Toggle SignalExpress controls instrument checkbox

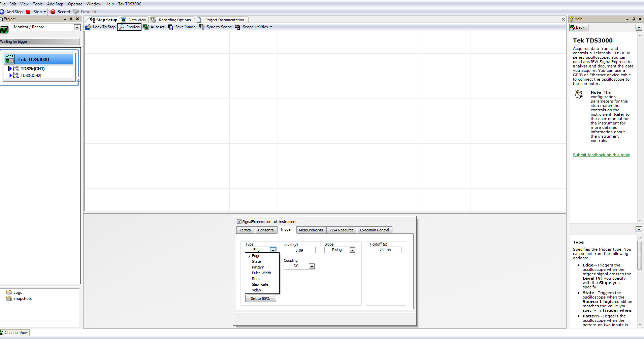click(239, 222)
